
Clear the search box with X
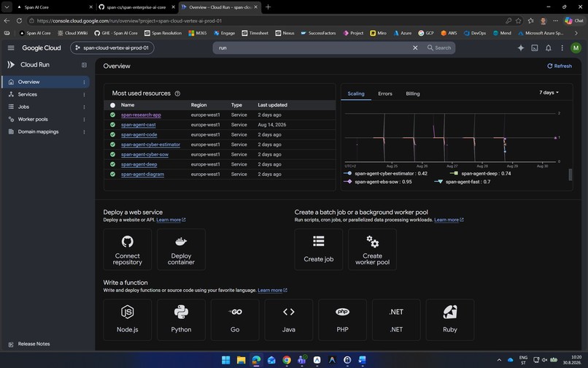tap(415, 47)
